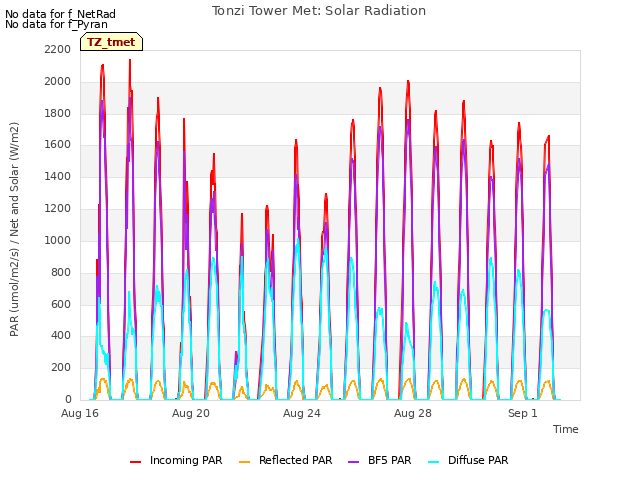Click the 0 y-axis tick label
The width and height of the screenshot is (640, 480).
click(x=68, y=400)
